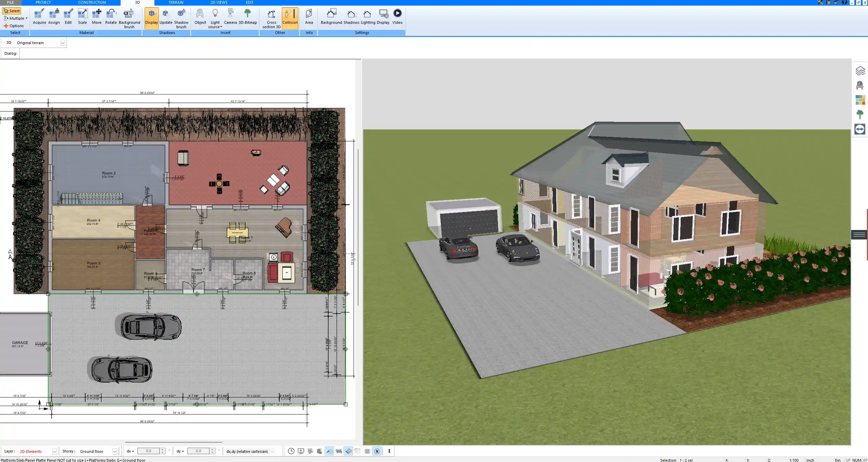
Task: Open the CONSTRUCTION tab
Action: (x=92, y=2)
